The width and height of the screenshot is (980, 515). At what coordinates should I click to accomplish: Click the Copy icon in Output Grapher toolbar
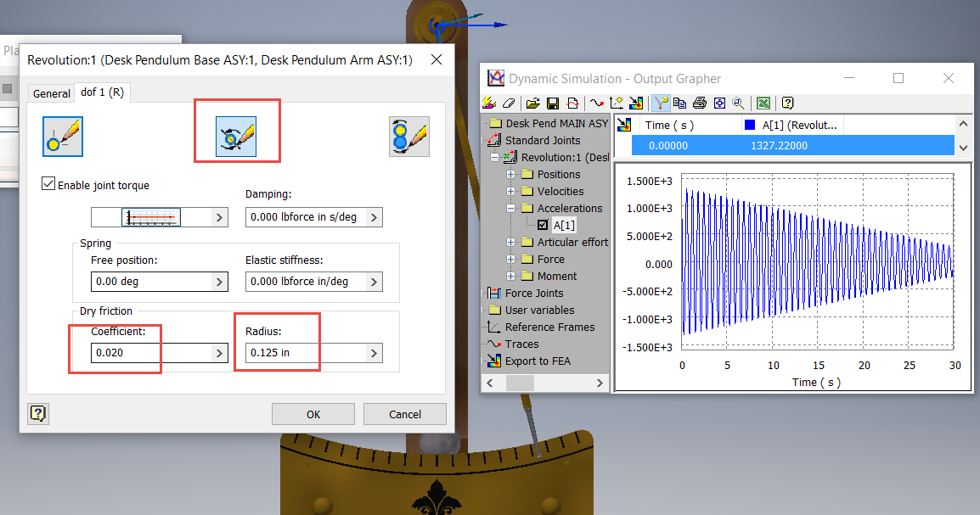pyautogui.click(x=680, y=103)
